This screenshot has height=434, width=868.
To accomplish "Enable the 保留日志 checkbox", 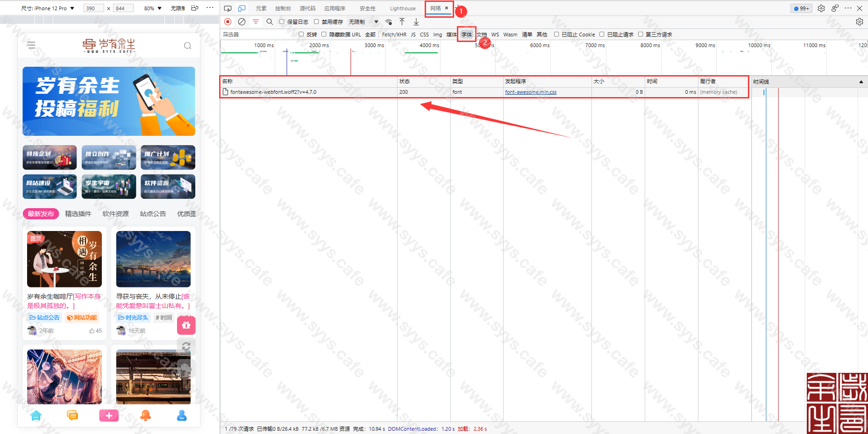I will pyautogui.click(x=282, y=21).
